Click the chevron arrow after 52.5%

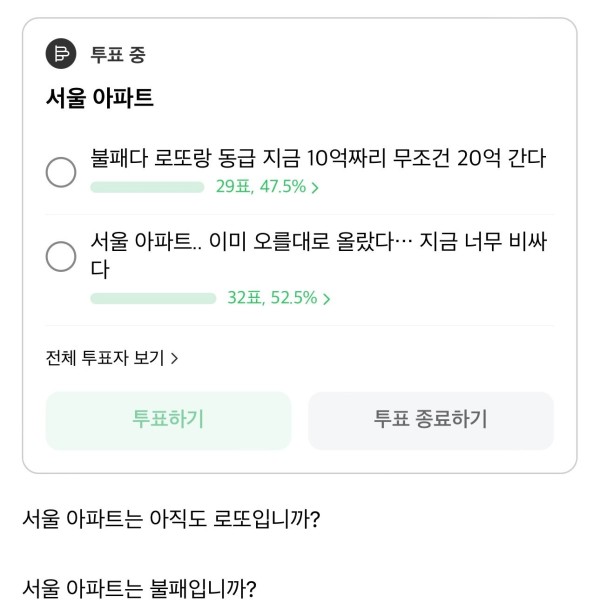pos(326,299)
